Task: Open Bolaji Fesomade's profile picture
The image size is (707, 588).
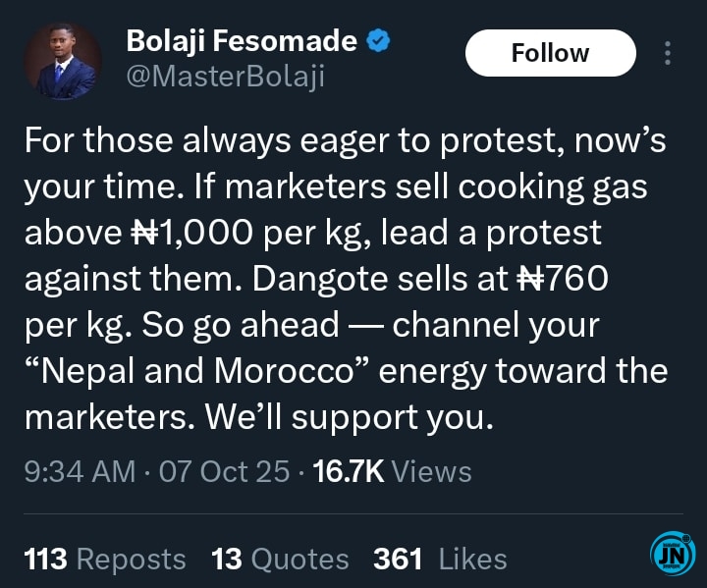Action: point(63,61)
